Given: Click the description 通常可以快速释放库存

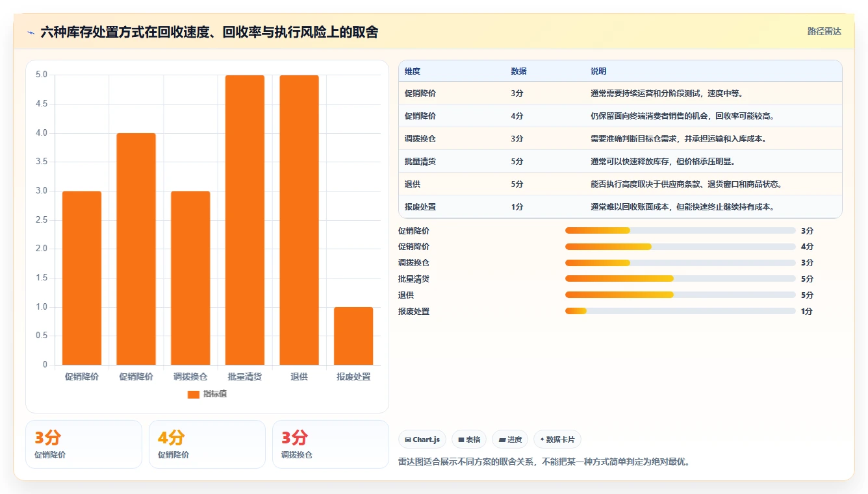Looking at the screenshot, I should coord(663,162).
